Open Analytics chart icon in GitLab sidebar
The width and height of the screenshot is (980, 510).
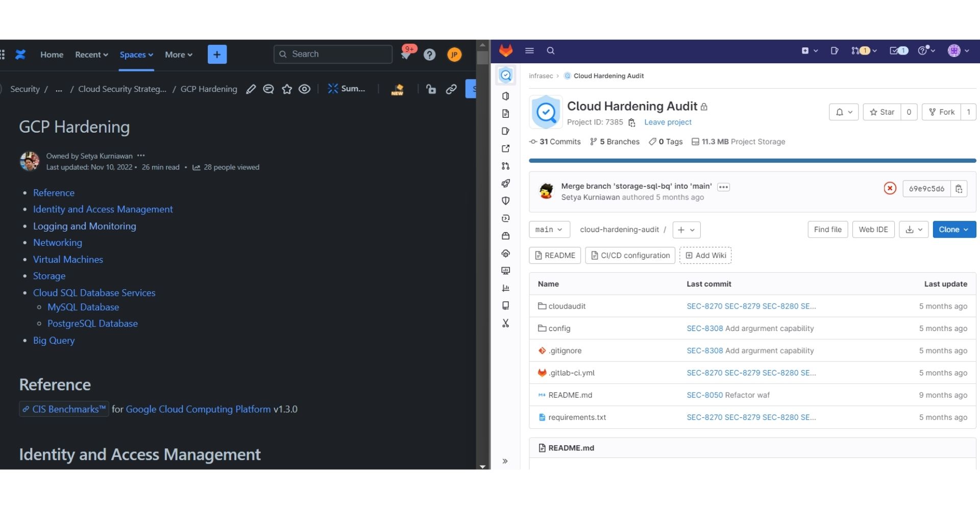[x=506, y=288]
